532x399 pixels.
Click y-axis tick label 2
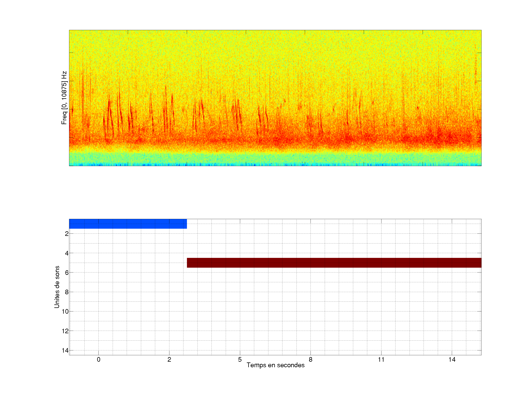(67, 234)
